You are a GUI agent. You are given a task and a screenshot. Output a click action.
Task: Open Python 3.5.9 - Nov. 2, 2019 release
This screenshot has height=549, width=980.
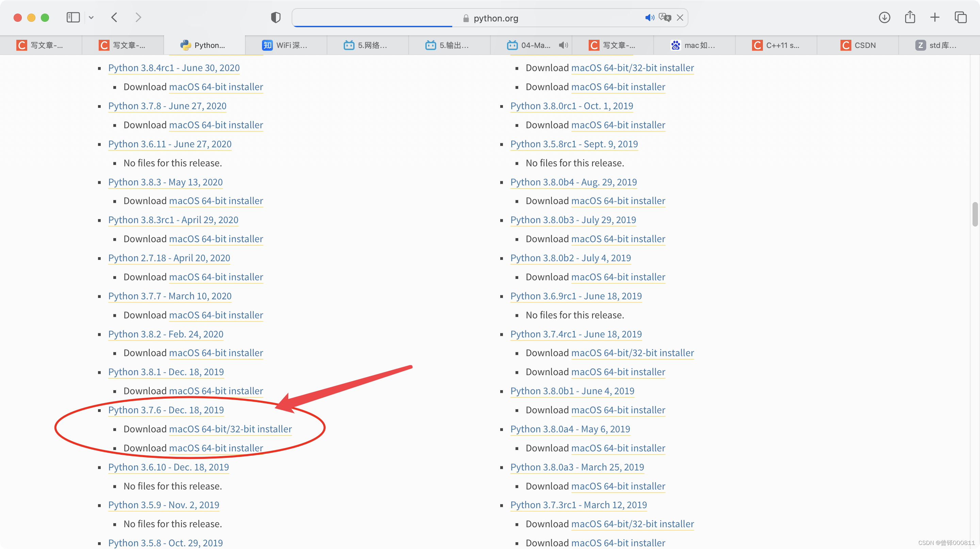(164, 505)
